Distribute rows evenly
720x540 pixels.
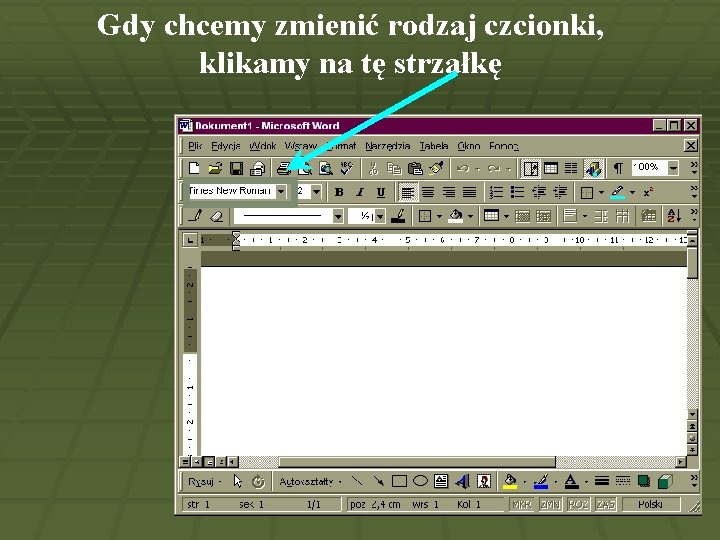coord(601,216)
